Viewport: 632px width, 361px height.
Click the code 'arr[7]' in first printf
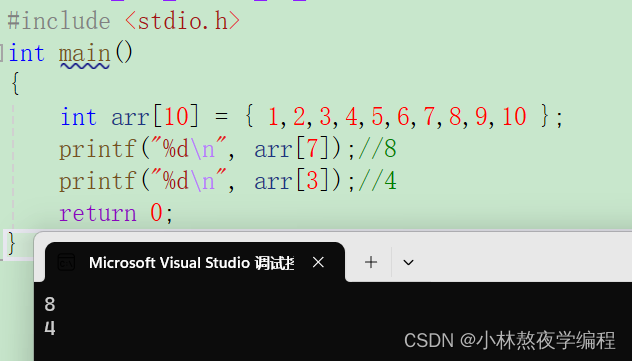[x=293, y=149]
